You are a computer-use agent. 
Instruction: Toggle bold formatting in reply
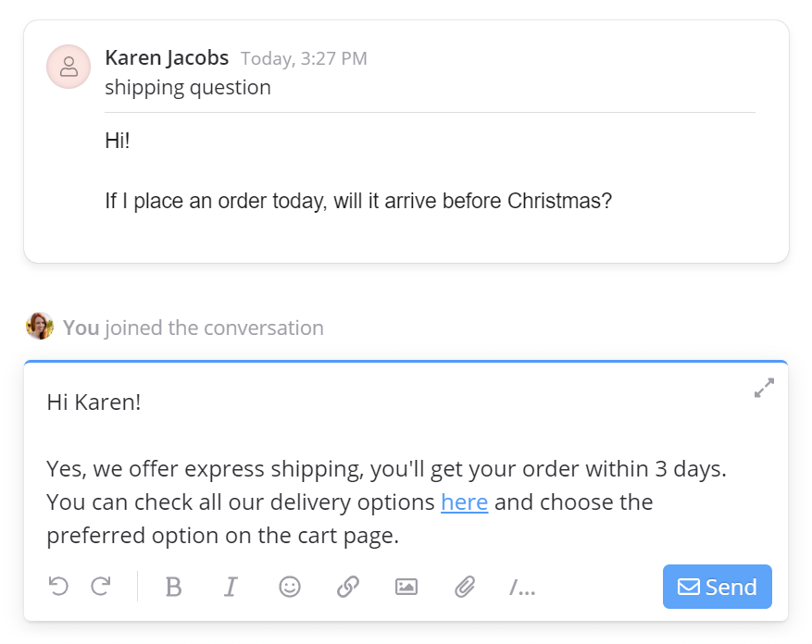coord(173,587)
